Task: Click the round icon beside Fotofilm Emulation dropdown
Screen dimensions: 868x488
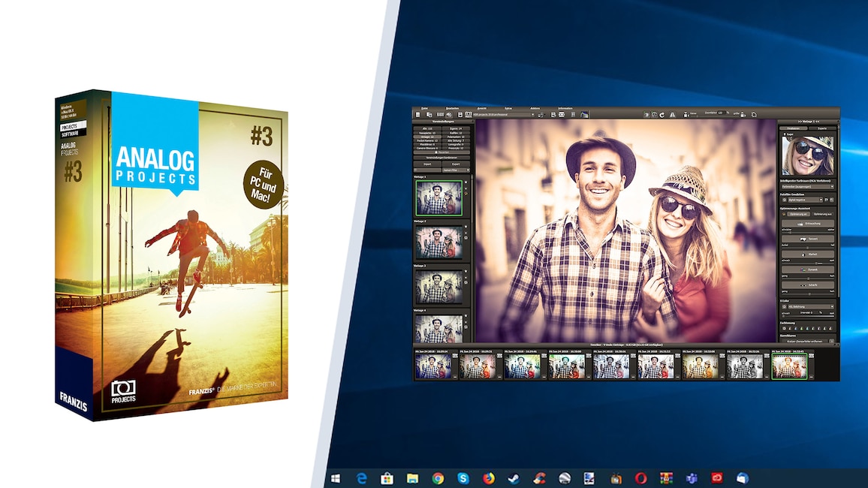Action: point(785,200)
